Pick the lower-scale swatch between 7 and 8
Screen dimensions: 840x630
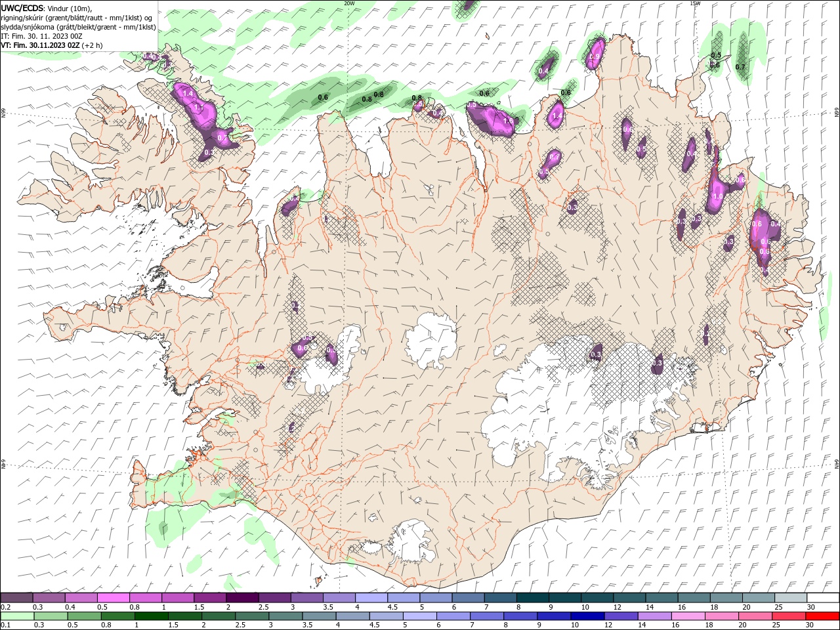pos(486,616)
